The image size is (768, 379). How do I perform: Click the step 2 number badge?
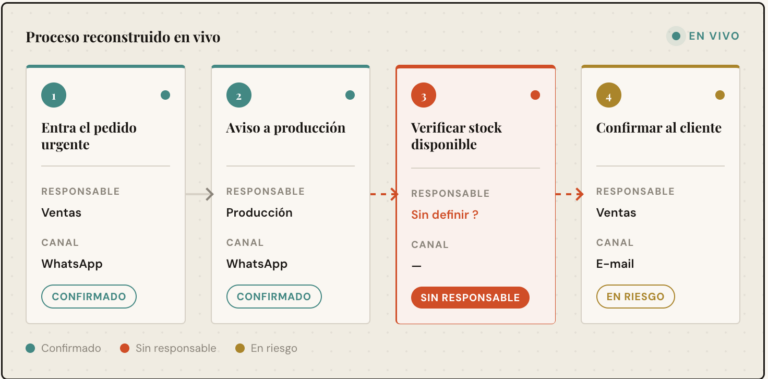[239, 95]
